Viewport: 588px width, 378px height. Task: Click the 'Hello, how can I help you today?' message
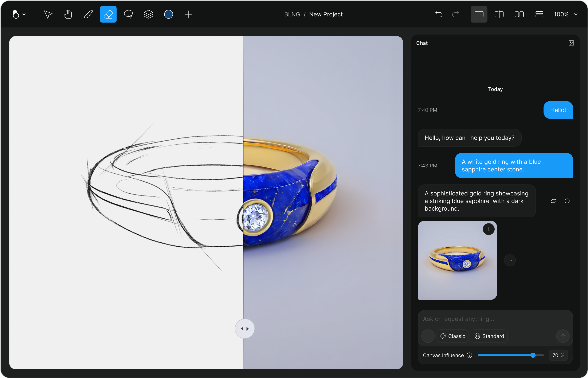click(x=469, y=138)
